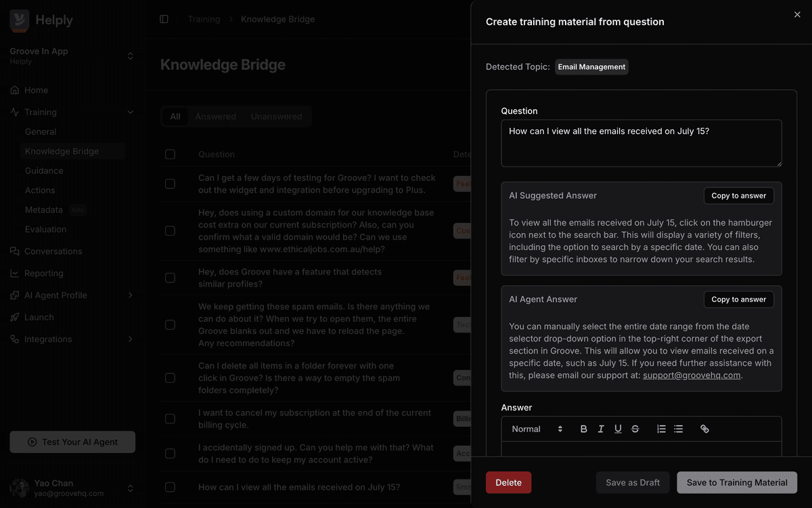
Task: Click the Training breadcrumb link
Action: click(204, 19)
